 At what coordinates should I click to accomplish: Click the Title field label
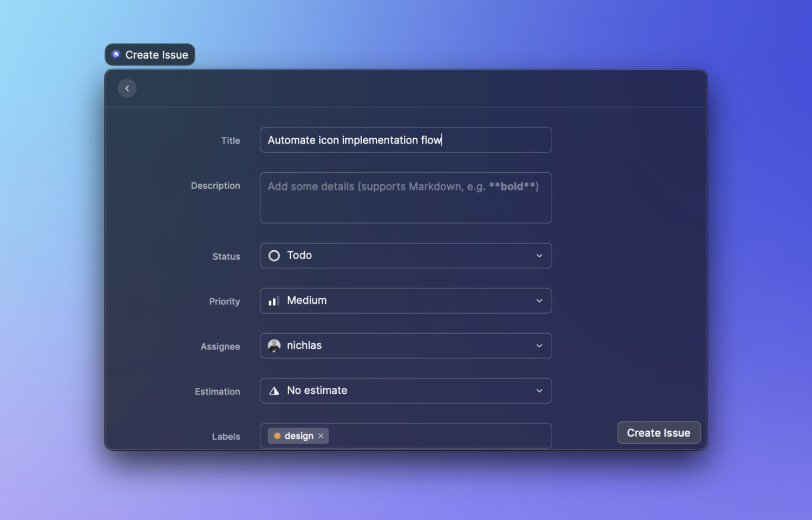pos(231,141)
